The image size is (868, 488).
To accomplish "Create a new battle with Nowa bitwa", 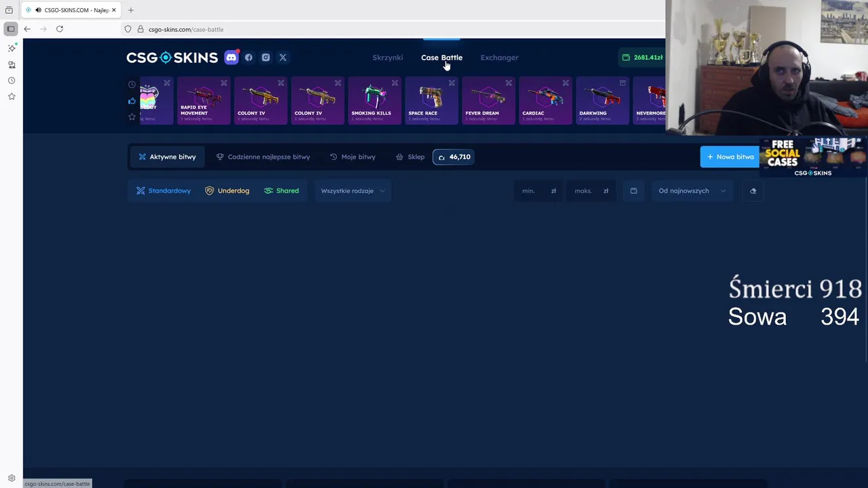I will pyautogui.click(x=730, y=157).
